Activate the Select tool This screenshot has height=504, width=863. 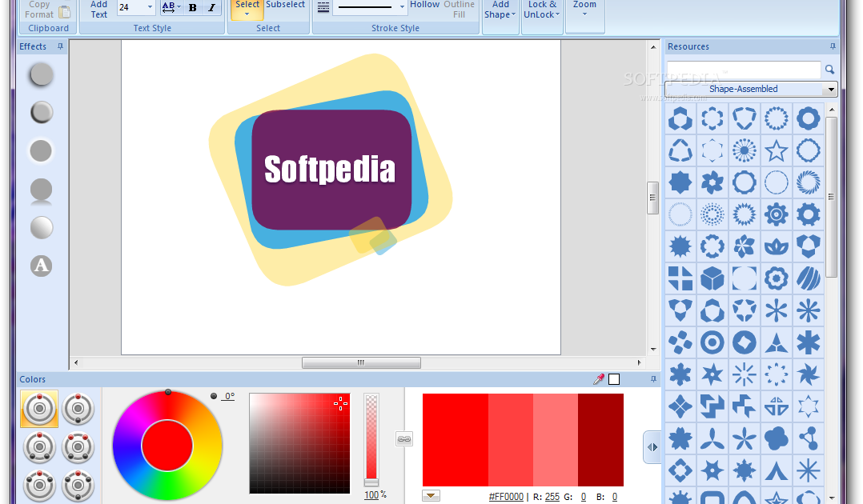(x=247, y=9)
